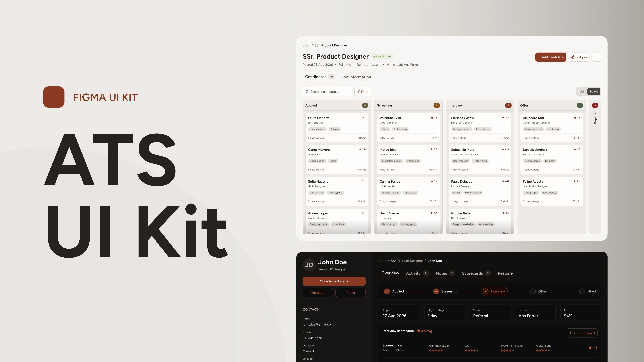The image size is (644, 362).
Task: Select the Hired stage step
Action: (587, 291)
